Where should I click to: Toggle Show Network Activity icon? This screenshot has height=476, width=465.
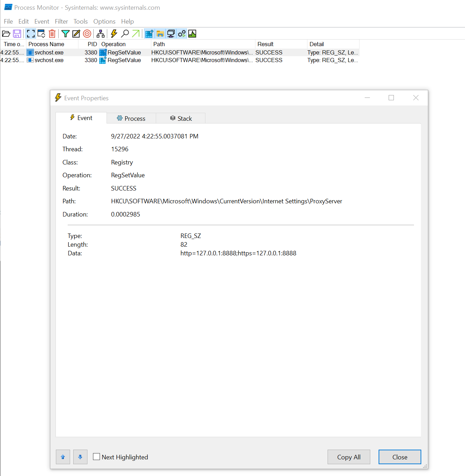[170, 34]
